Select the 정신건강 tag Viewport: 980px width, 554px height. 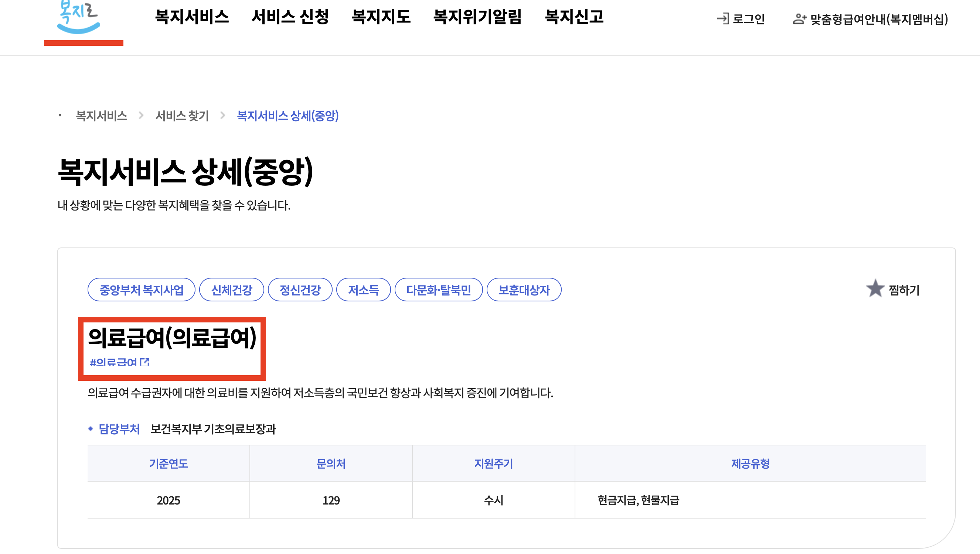pyautogui.click(x=300, y=290)
